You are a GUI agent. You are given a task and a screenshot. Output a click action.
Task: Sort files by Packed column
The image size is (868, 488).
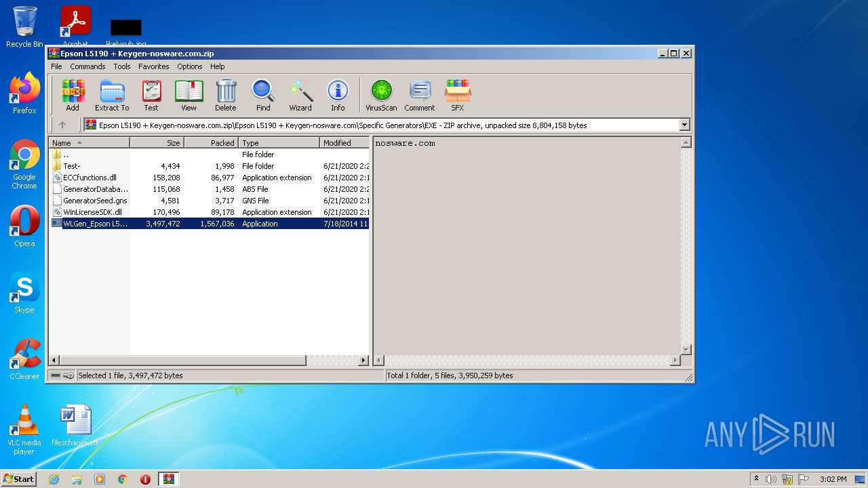[211, 143]
